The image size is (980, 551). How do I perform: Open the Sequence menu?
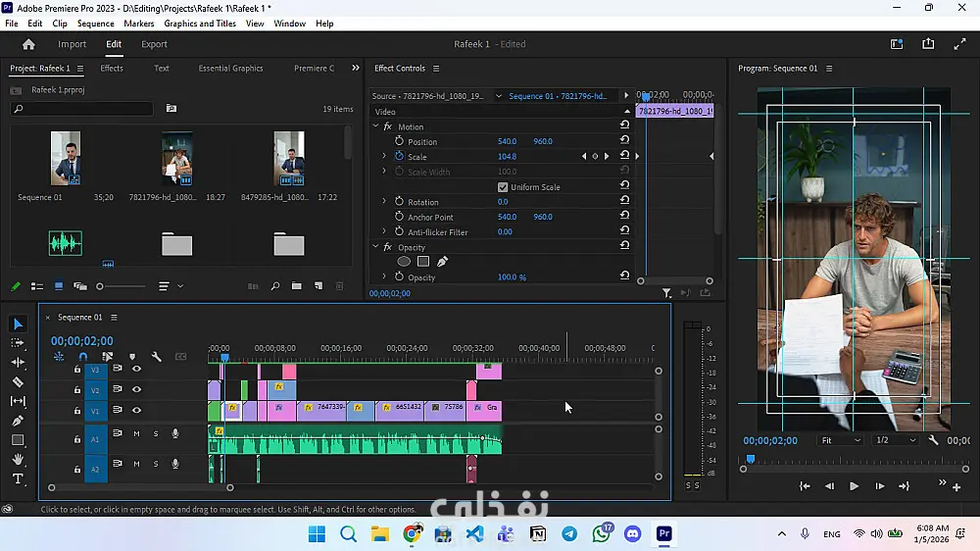96,24
